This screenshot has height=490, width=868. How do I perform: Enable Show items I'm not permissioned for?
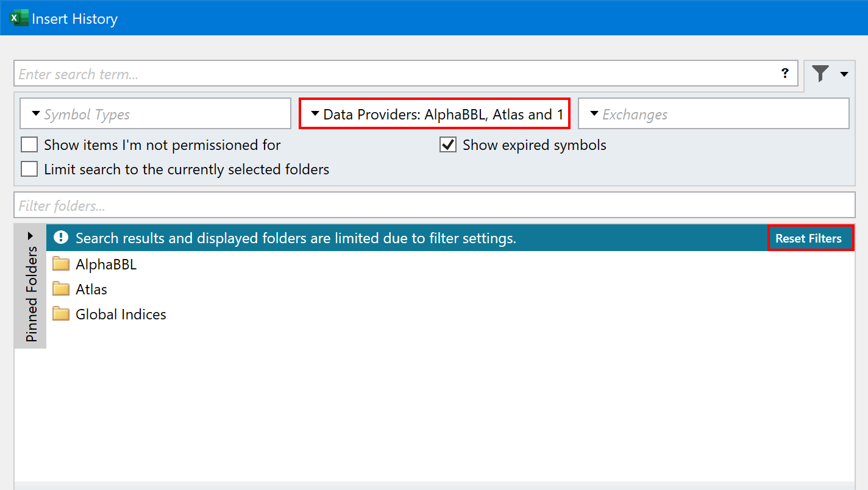[x=29, y=145]
